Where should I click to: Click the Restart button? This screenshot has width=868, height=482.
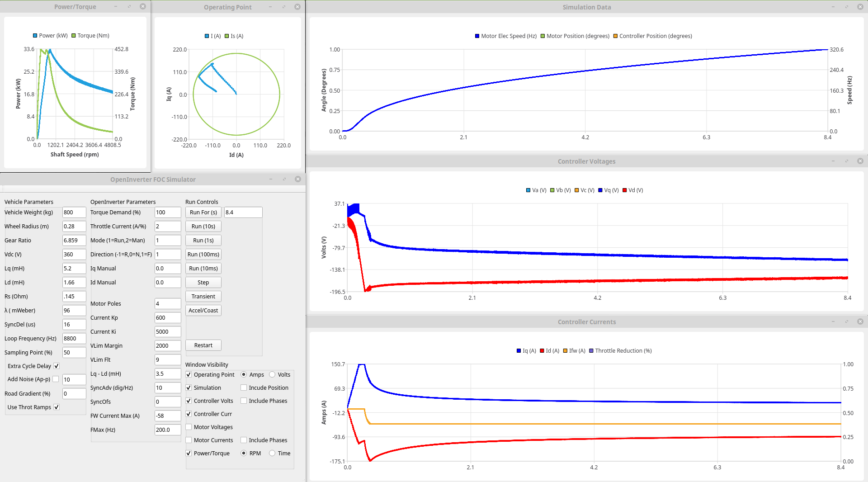click(x=203, y=345)
